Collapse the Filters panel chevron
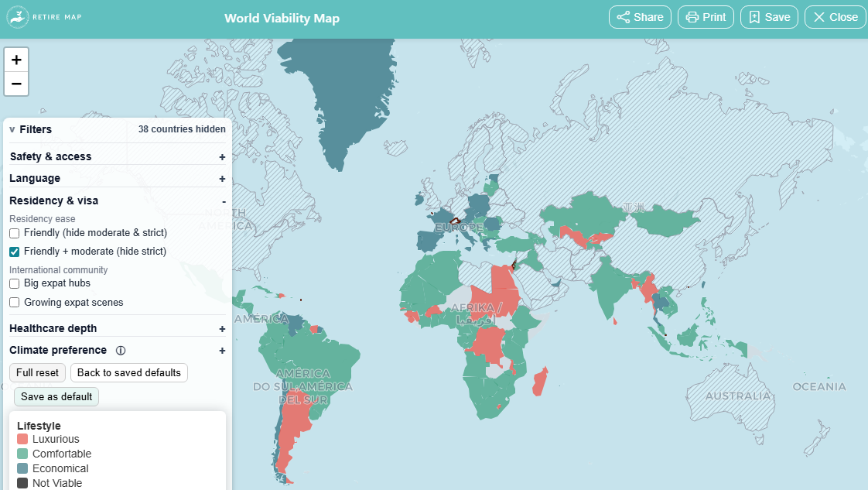The image size is (868, 490). pos(12,129)
